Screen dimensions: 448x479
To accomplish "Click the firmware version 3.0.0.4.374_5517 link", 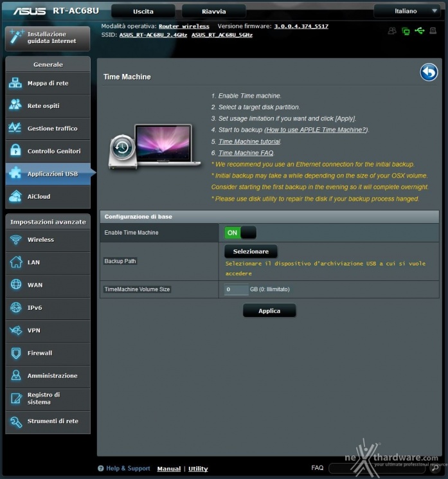I will pyautogui.click(x=301, y=26).
